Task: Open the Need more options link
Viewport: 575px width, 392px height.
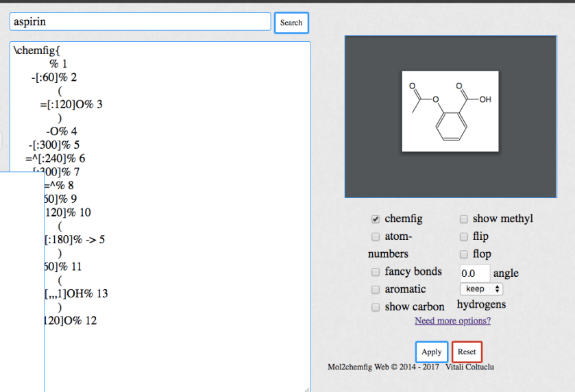Action: [x=452, y=321]
